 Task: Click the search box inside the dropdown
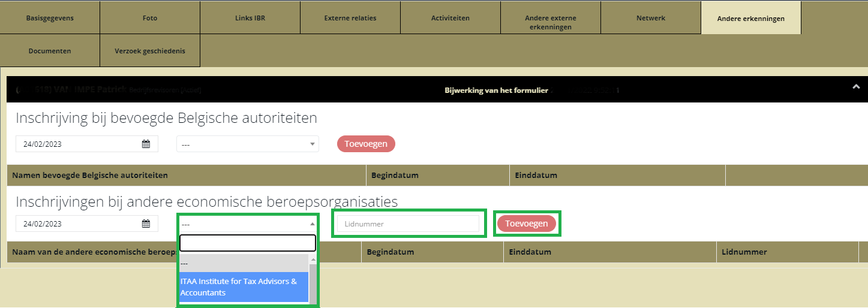(247, 243)
